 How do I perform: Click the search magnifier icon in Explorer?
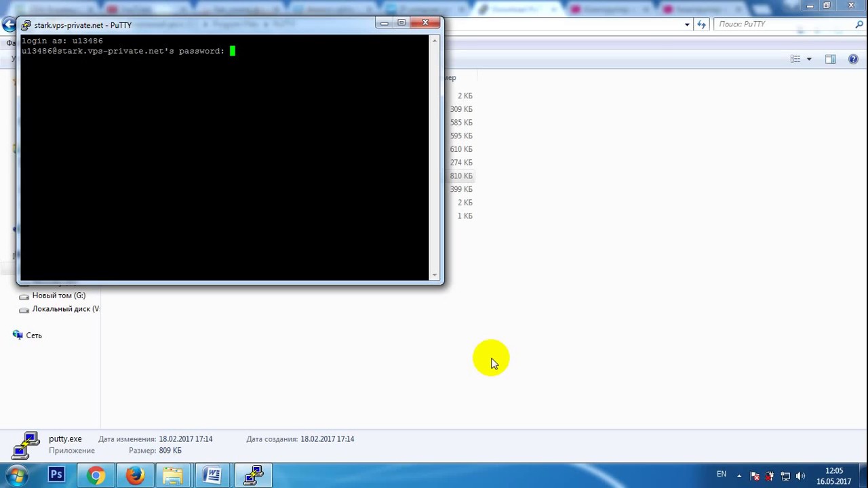tap(859, 24)
